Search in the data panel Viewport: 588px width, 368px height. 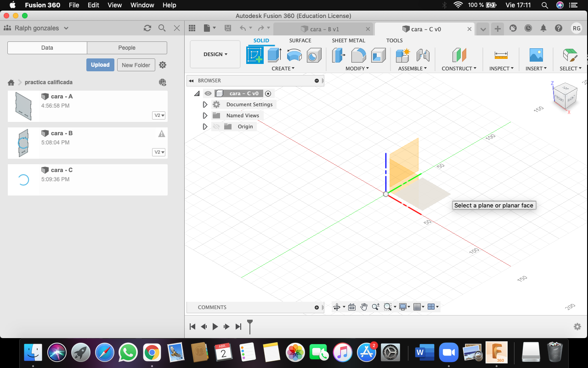(x=162, y=28)
